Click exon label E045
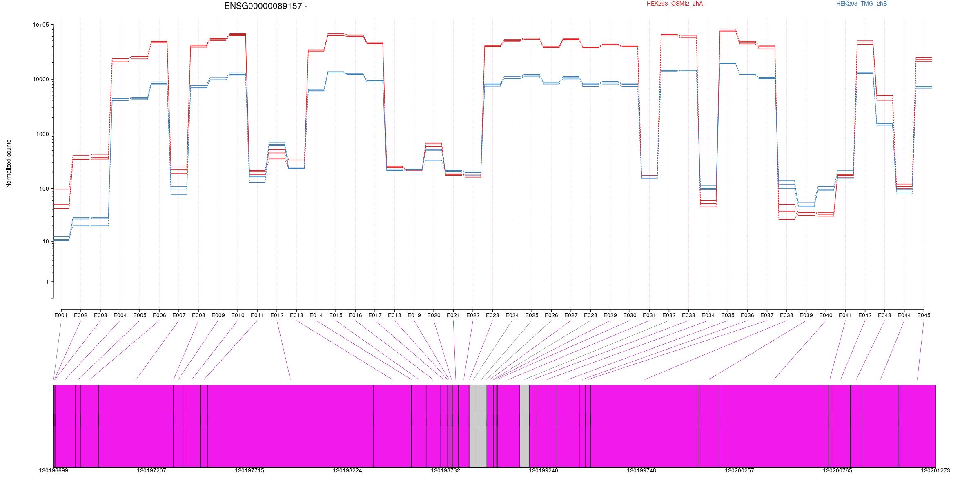The image size is (980, 490). click(924, 315)
